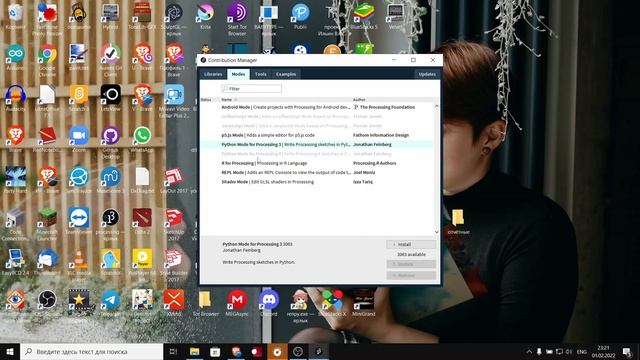Open the Libraries tab in Contribution Manager

coord(213,74)
